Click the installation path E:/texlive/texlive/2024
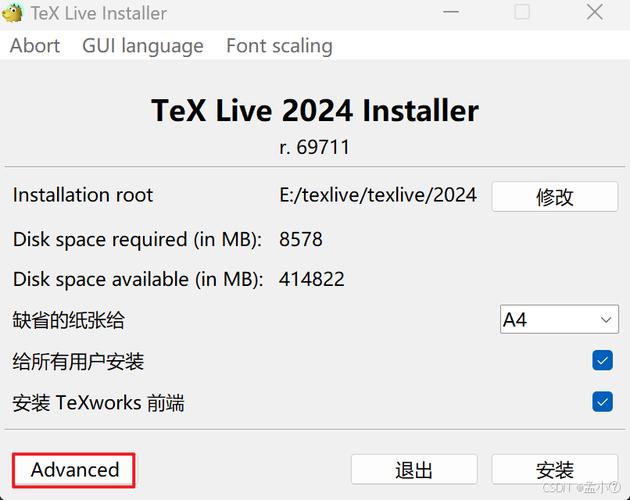Viewport: 630px width, 500px height. [378, 195]
